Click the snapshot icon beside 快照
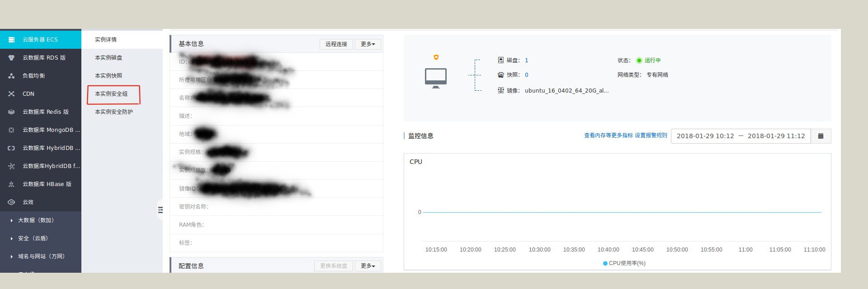This screenshot has height=289, width=868. tap(501, 75)
